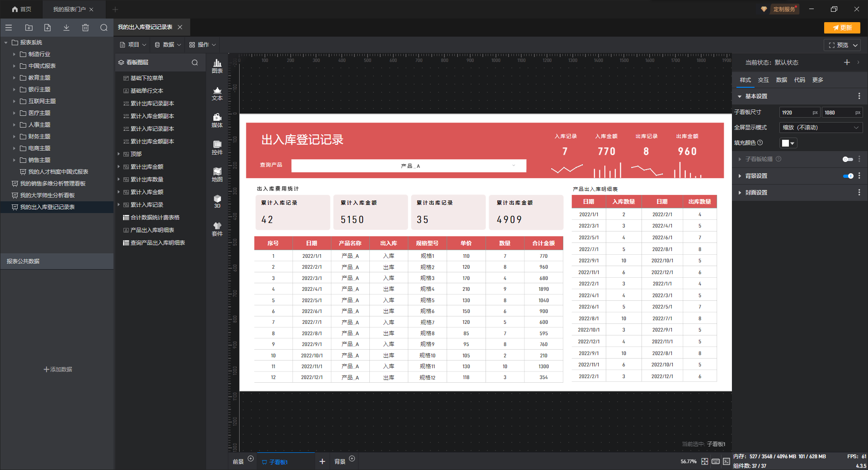Viewport: 868px width, 470px height.
Task: Switch to the 更多 tab
Action: pos(817,80)
